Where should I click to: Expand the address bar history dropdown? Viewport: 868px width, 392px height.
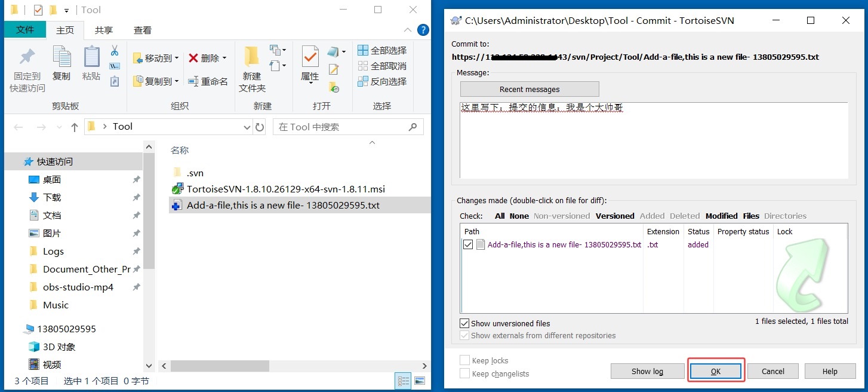248,127
